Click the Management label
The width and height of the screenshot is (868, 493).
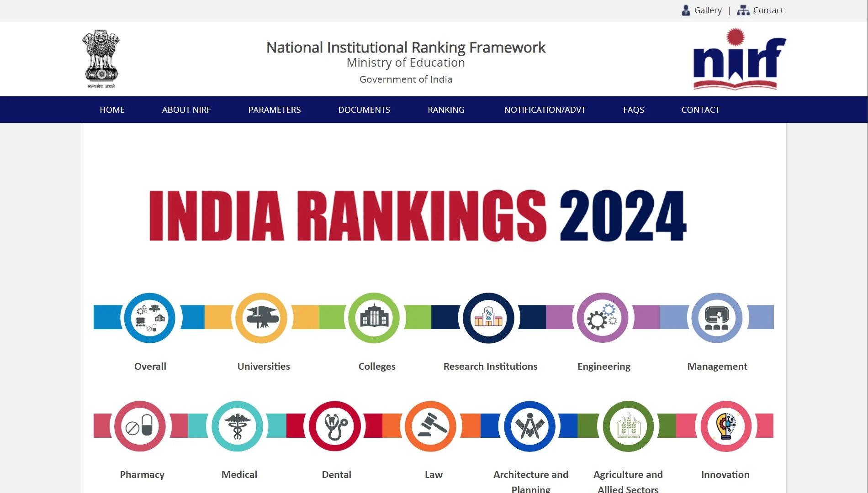(x=717, y=367)
